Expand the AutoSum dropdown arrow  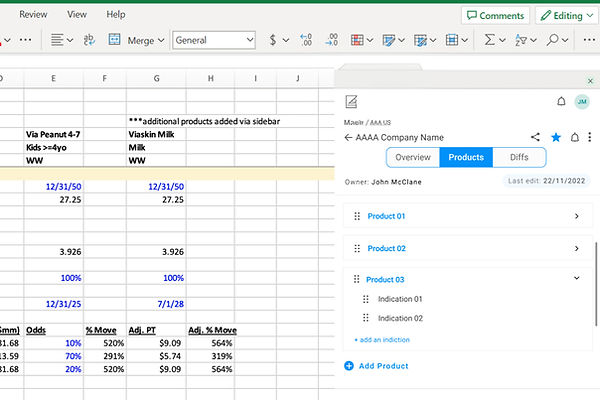pyautogui.click(x=502, y=40)
